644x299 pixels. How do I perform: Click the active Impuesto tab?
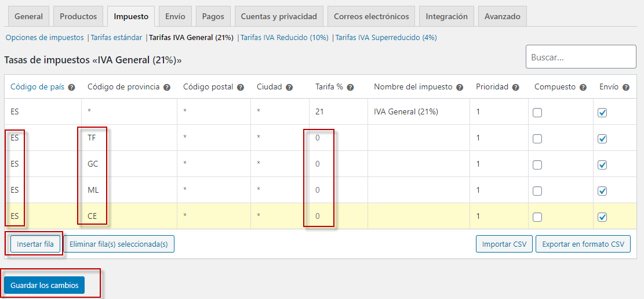[131, 16]
